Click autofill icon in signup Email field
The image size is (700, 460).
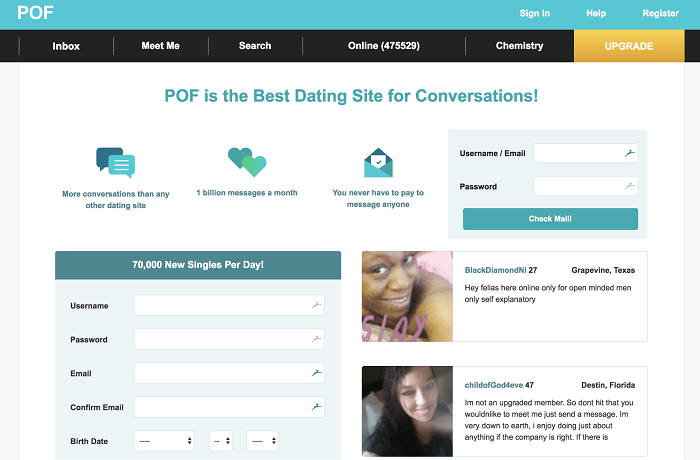[317, 372]
